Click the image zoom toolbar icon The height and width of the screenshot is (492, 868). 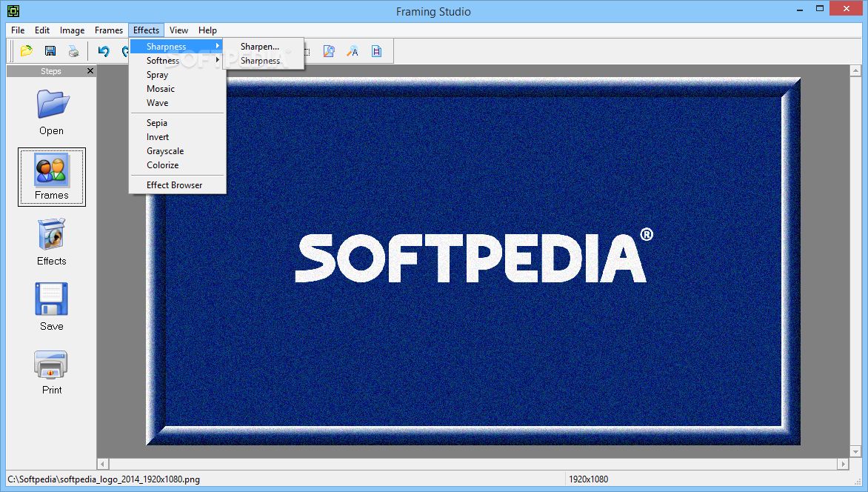pos(329,51)
